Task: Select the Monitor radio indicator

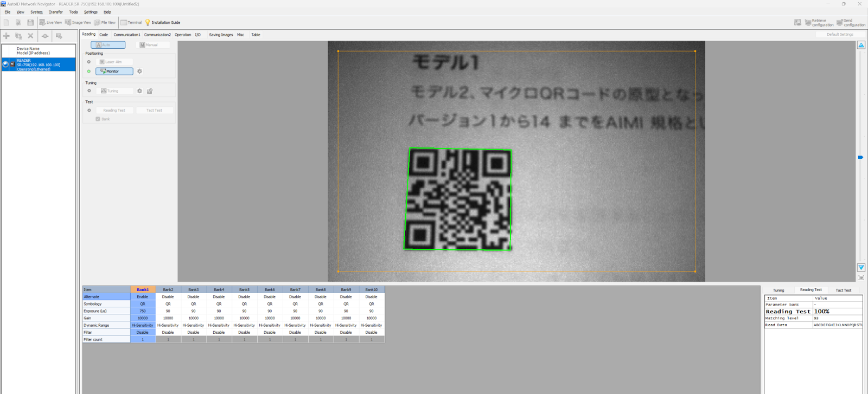Action: tap(89, 71)
